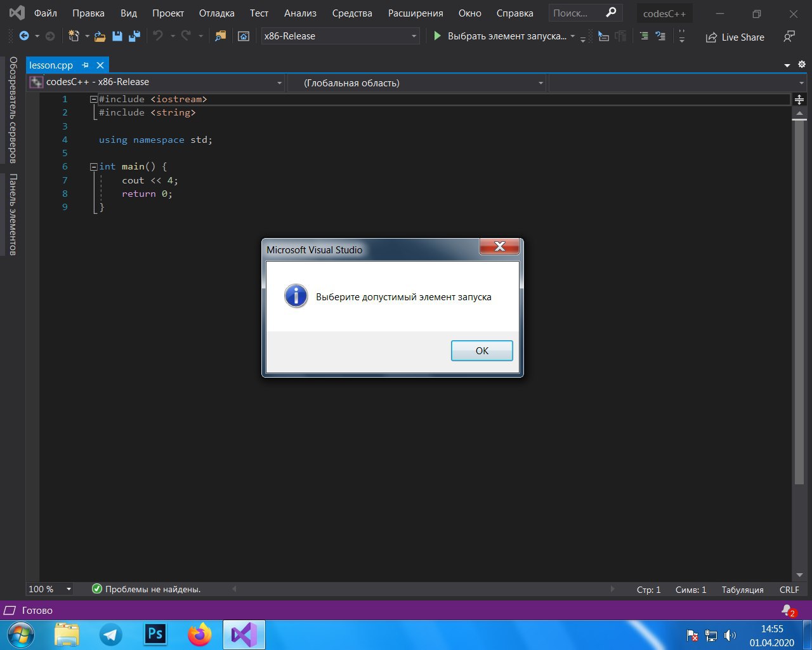The image size is (812, 650).
Task: Open the Средства menu
Action: point(352,13)
